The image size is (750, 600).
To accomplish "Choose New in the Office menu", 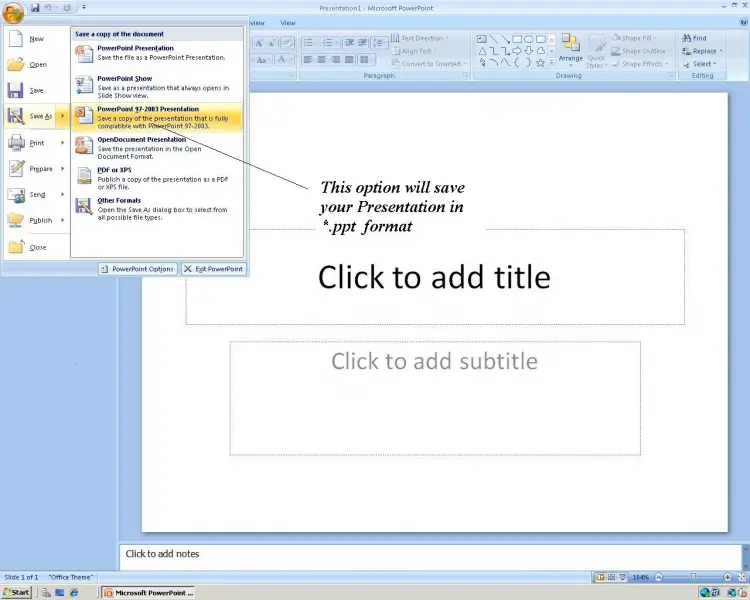I will click(x=37, y=39).
